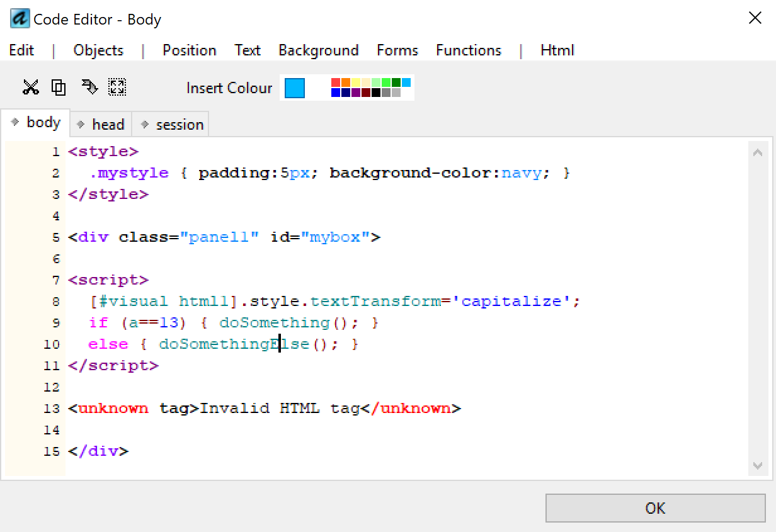Switch to the head tab
The image size is (776, 532).
pos(101,125)
